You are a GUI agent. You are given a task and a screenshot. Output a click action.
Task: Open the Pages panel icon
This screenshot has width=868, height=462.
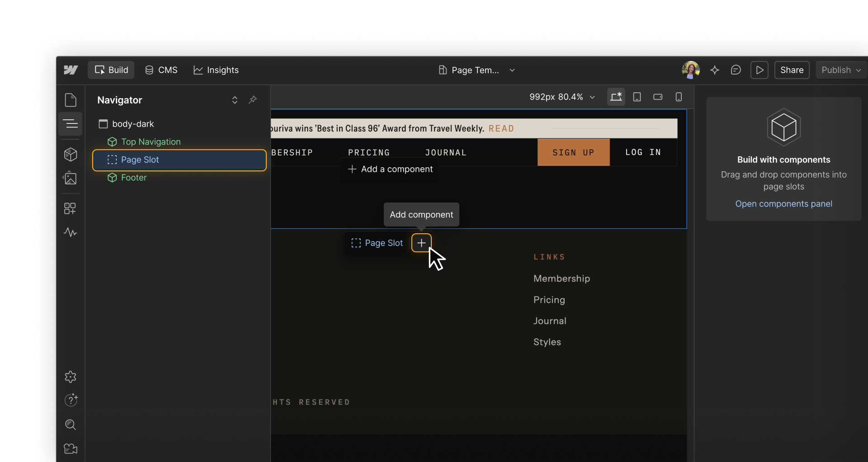[71, 100]
